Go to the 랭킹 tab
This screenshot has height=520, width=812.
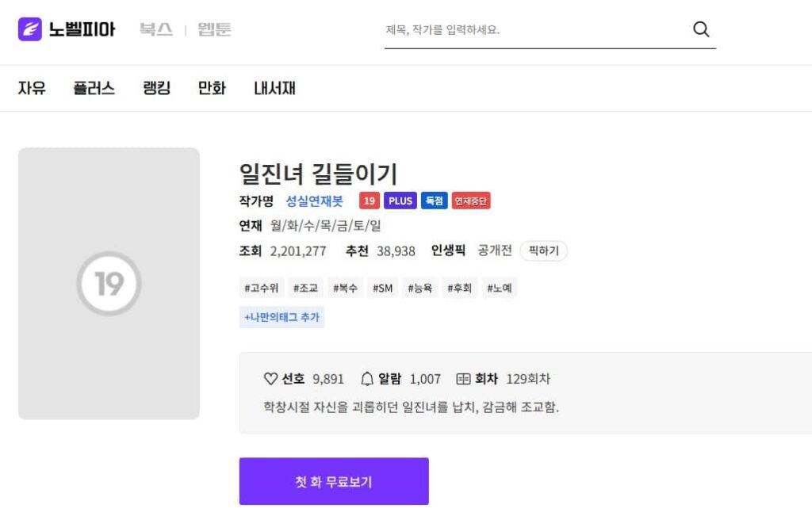tap(156, 88)
